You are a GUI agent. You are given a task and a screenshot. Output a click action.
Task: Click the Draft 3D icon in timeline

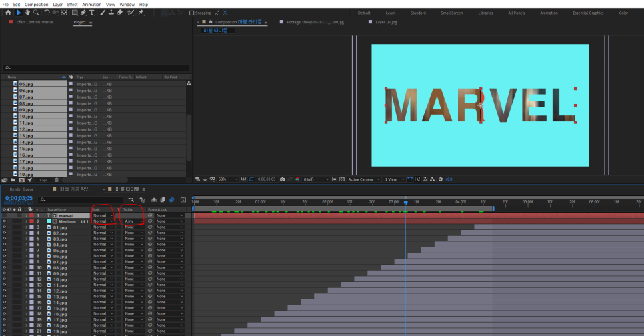click(143, 199)
